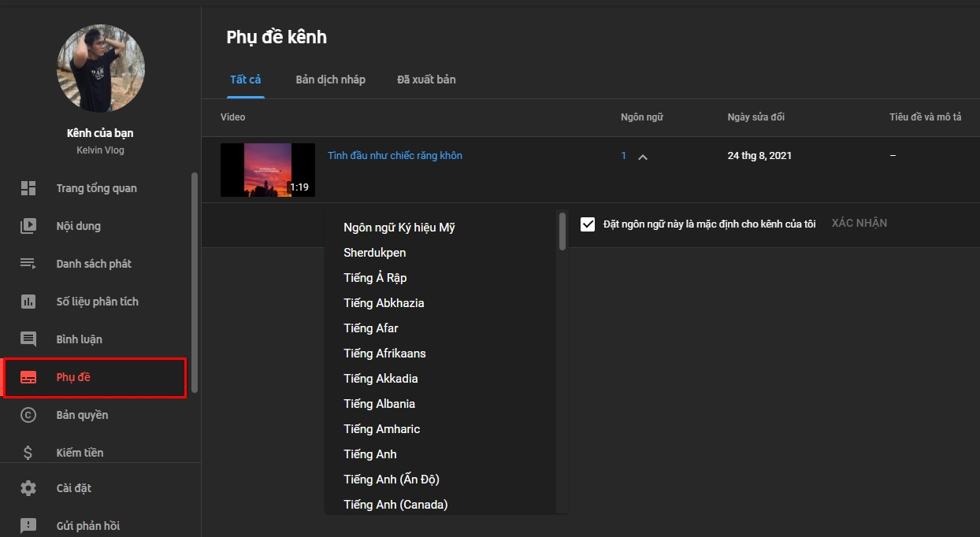This screenshot has height=537, width=980.
Task: Open Số liệu phân tích analytics icon
Action: click(x=28, y=301)
